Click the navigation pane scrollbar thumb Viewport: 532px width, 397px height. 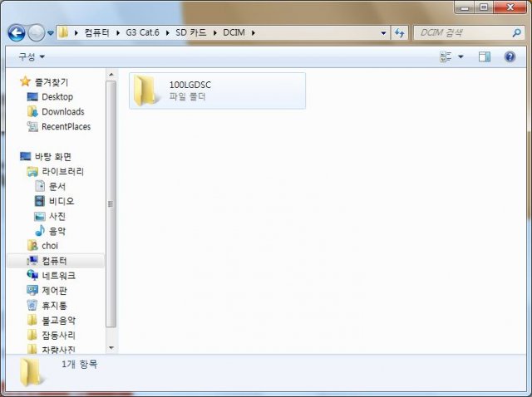pyautogui.click(x=111, y=204)
